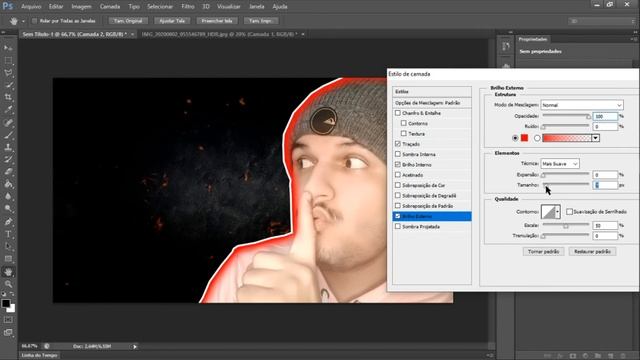The image size is (640, 360).
Task: Open Técnica dropdown (Mais Suave)
Action: click(x=560, y=164)
